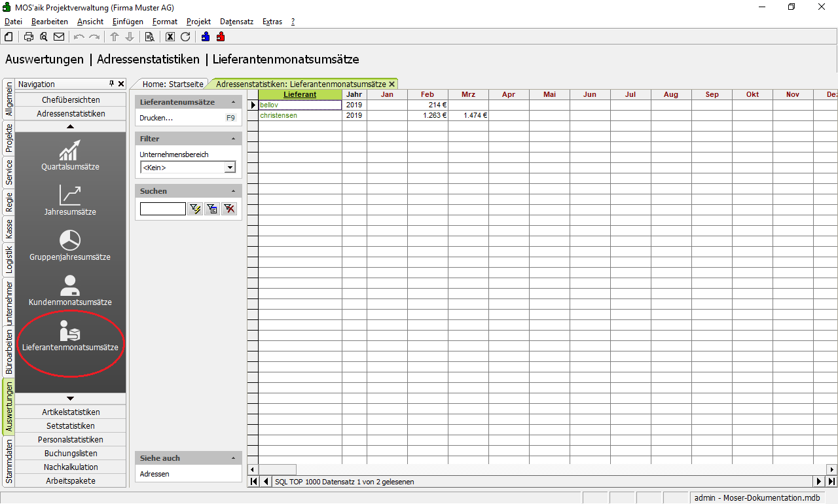Viewport: 838px width, 504px height.
Task: Open print preview from the toolbar
Action: 44,37
